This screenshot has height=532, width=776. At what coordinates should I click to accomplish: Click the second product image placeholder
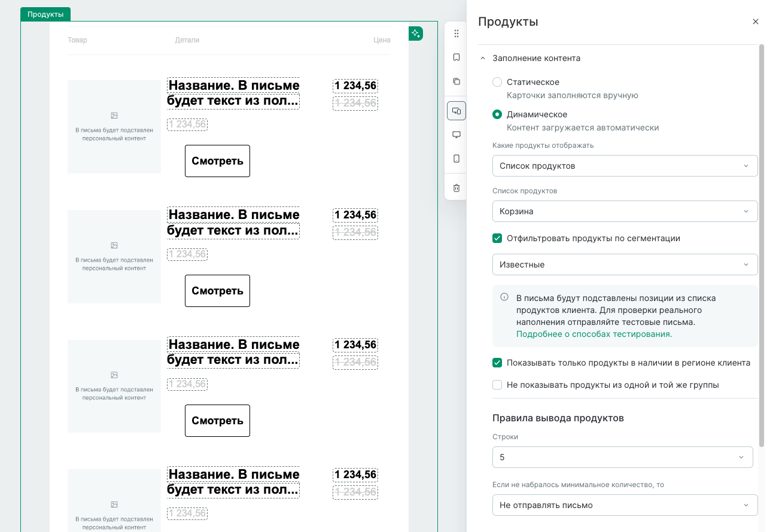point(114,257)
